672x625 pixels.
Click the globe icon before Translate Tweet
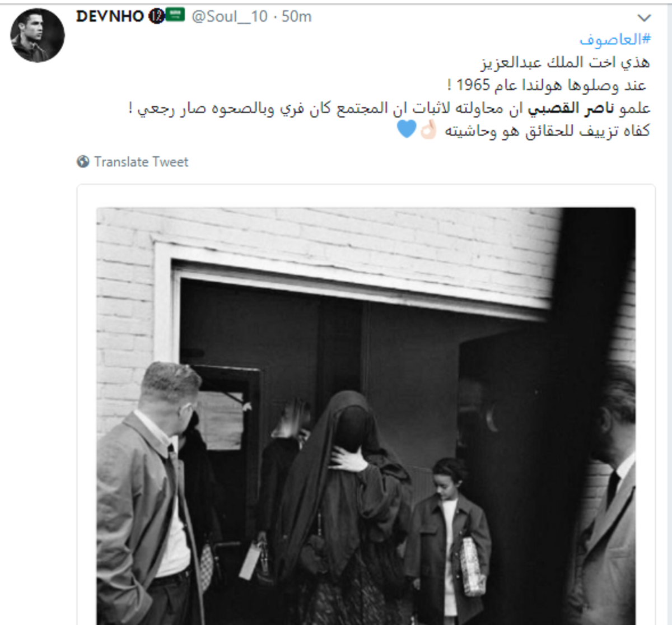(x=83, y=162)
